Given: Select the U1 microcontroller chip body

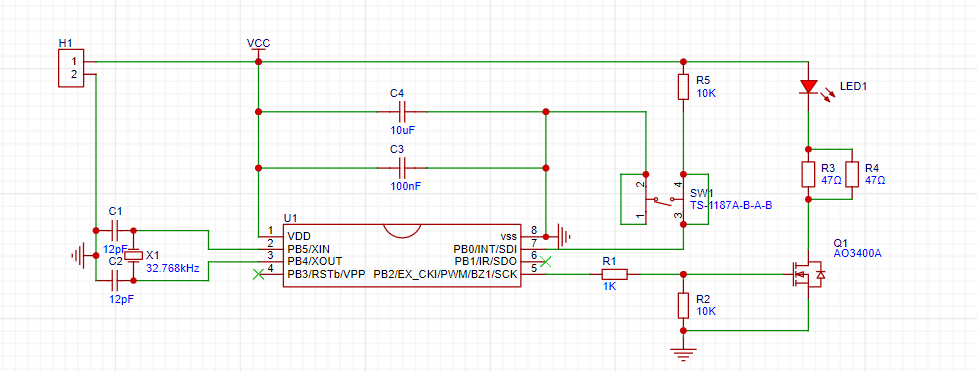Looking at the screenshot, I should tap(403, 255).
